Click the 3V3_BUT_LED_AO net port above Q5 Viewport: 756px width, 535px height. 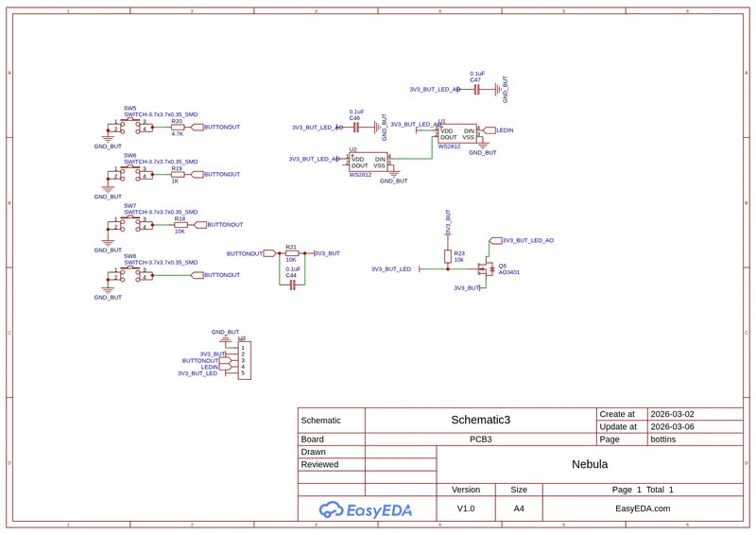coord(496,240)
